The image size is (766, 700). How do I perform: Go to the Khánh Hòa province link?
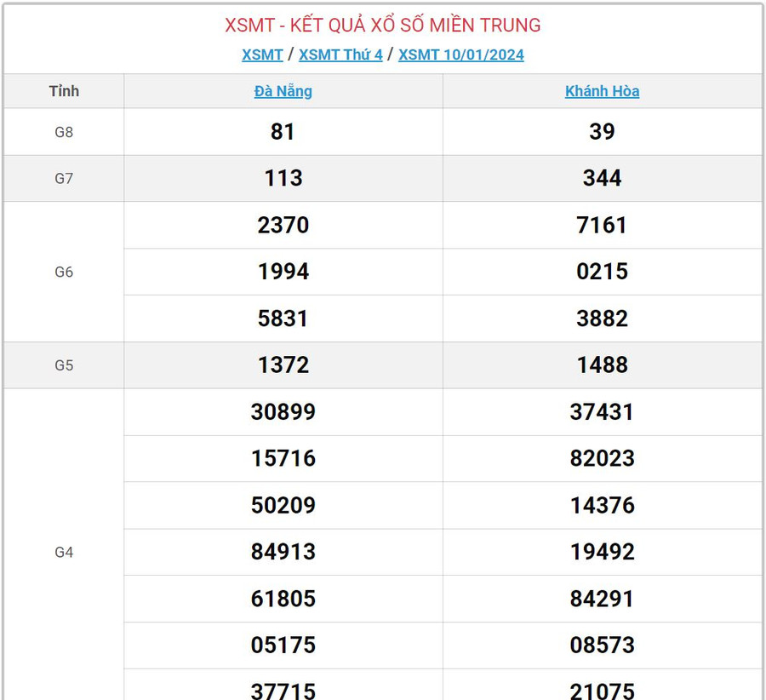click(602, 91)
